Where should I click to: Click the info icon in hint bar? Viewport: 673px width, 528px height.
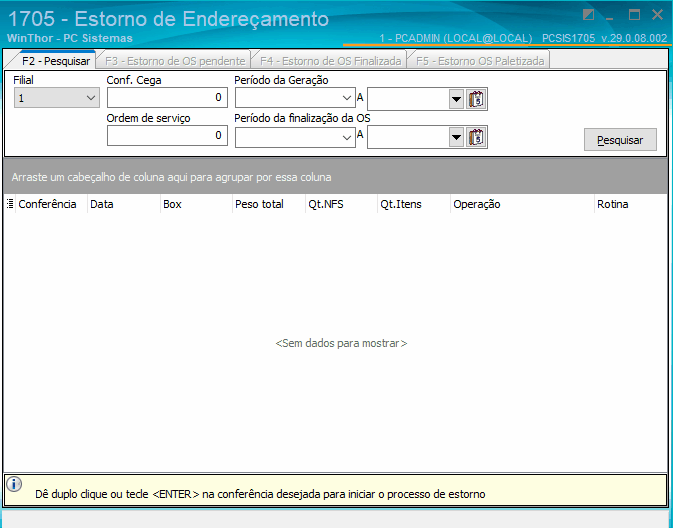(14, 484)
